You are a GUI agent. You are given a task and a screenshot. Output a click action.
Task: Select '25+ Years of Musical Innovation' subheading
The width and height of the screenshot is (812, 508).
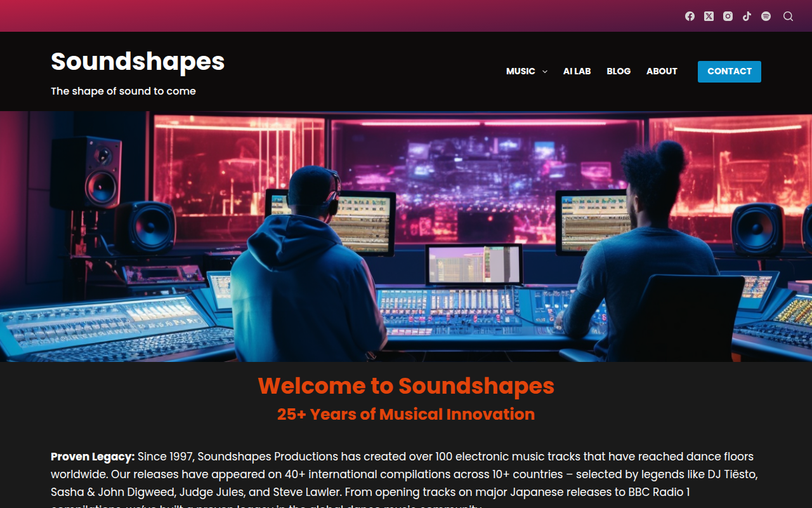coord(406,414)
